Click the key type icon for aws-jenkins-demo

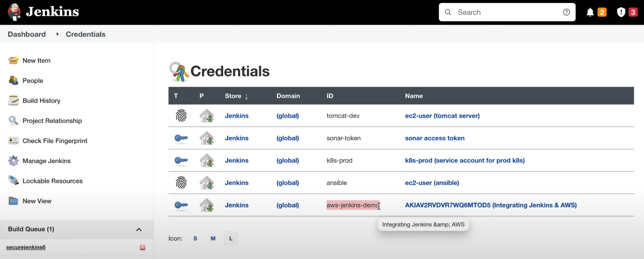(181, 205)
